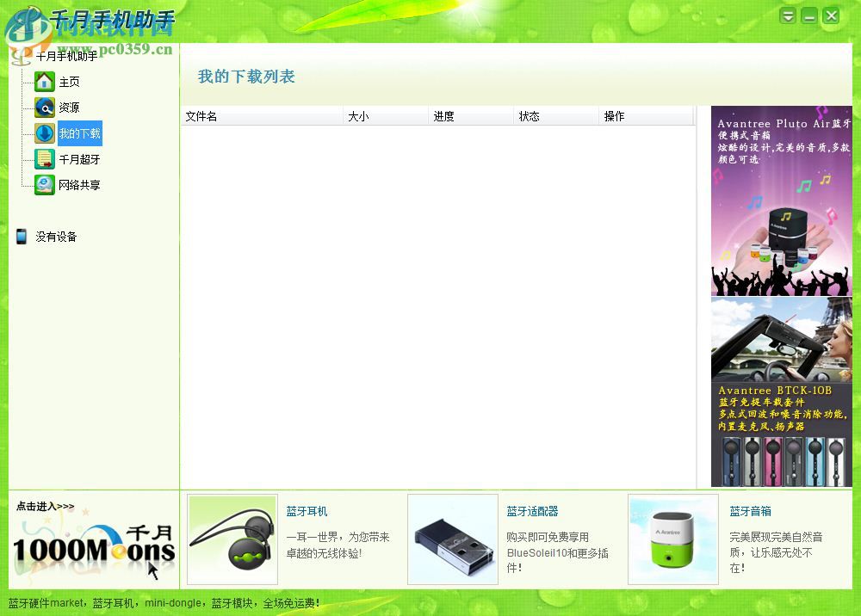
Task: Click the root icon beside 千月手机助手
Action: (21, 56)
